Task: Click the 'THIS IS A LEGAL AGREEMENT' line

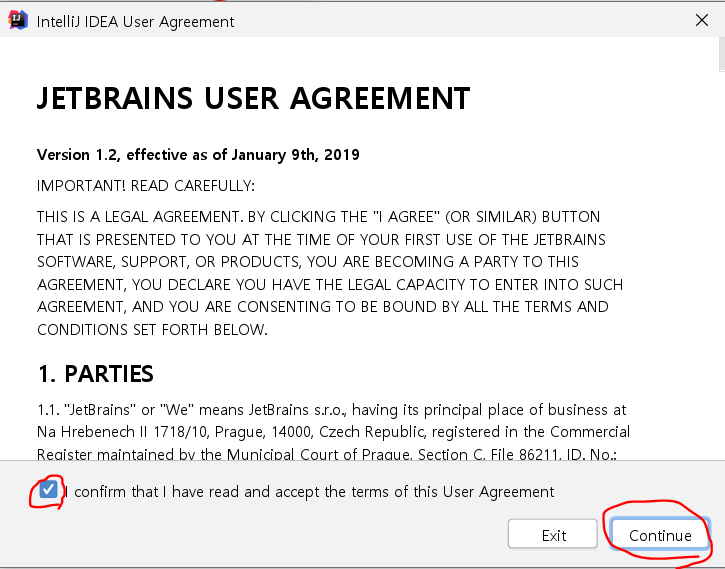Action: click(319, 216)
